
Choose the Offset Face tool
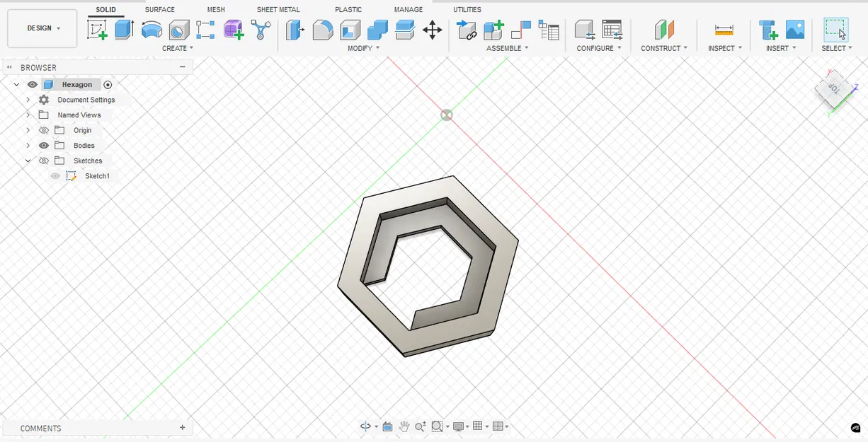click(x=405, y=30)
